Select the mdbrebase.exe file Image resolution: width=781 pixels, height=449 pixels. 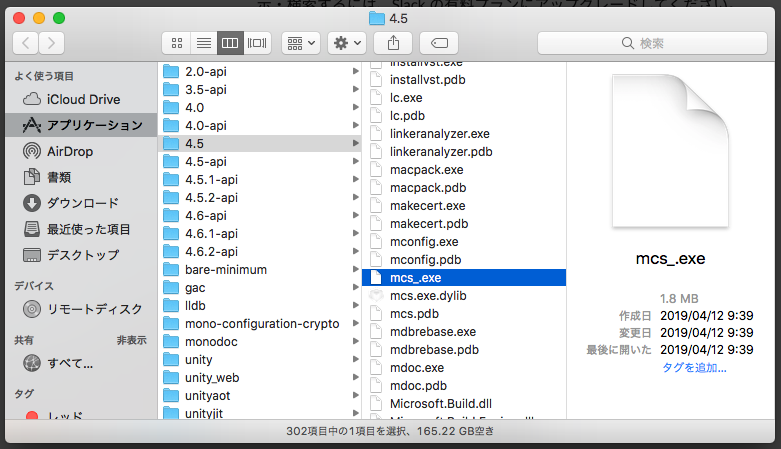pos(464,331)
